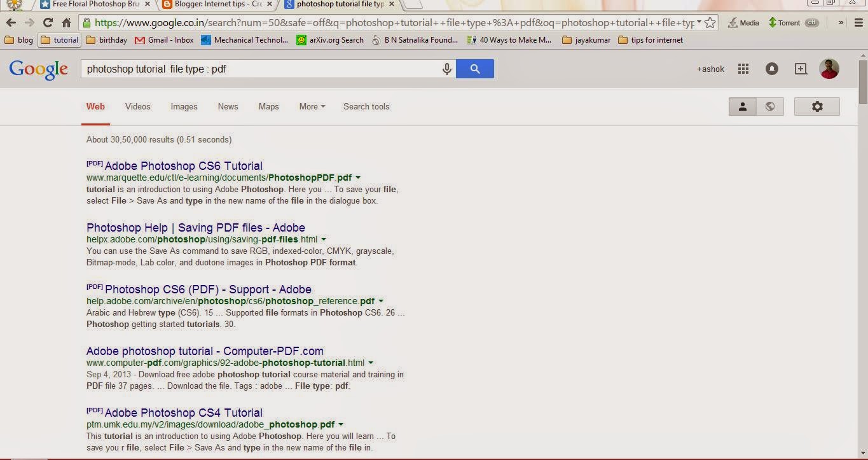Click the browser address bar URL
The width and height of the screenshot is (868, 460).
coord(394,23)
